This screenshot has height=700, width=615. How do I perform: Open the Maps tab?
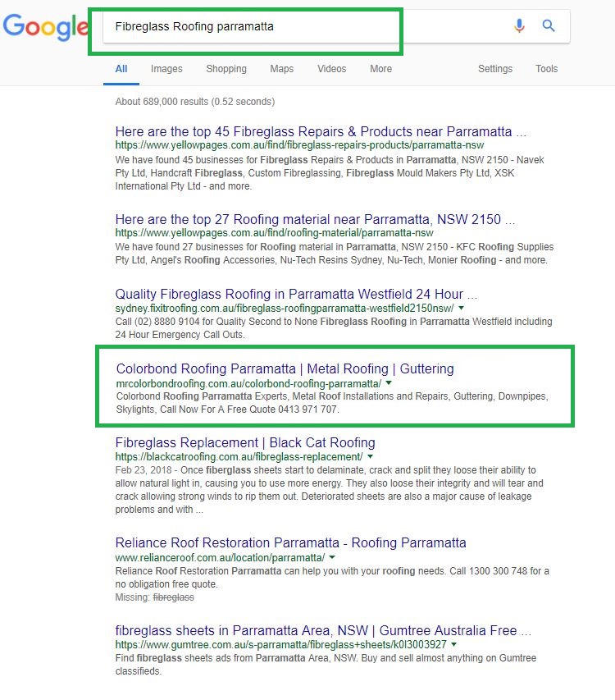[x=282, y=69]
